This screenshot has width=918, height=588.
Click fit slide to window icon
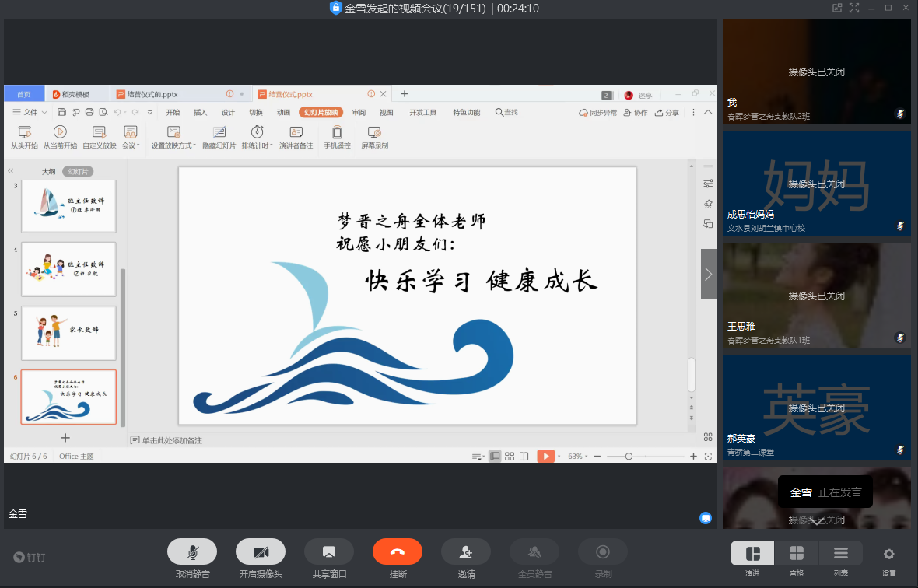point(708,457)
